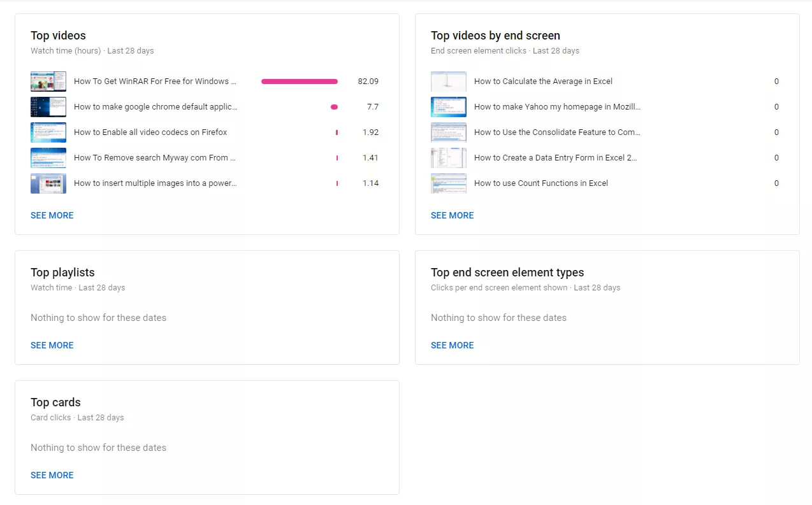
Task: Click the google chrome default video thumbnail
Action: (48, 107)
